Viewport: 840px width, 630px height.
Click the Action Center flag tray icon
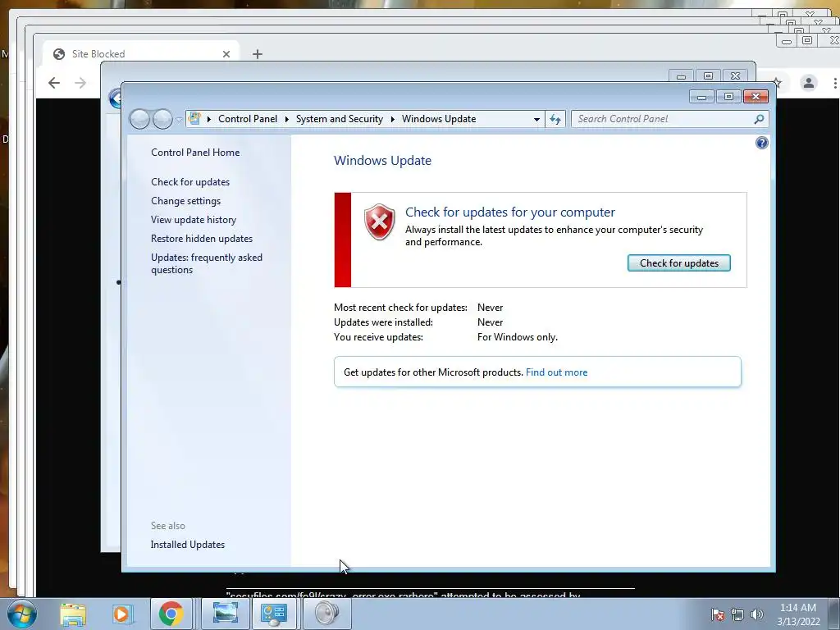tap(718, 614)
